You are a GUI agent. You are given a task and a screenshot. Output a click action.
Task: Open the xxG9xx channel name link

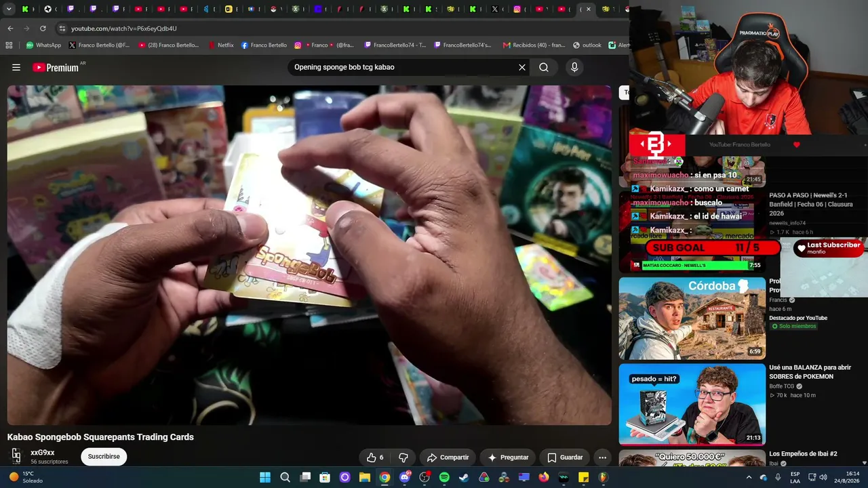click(x=42, y=453)
